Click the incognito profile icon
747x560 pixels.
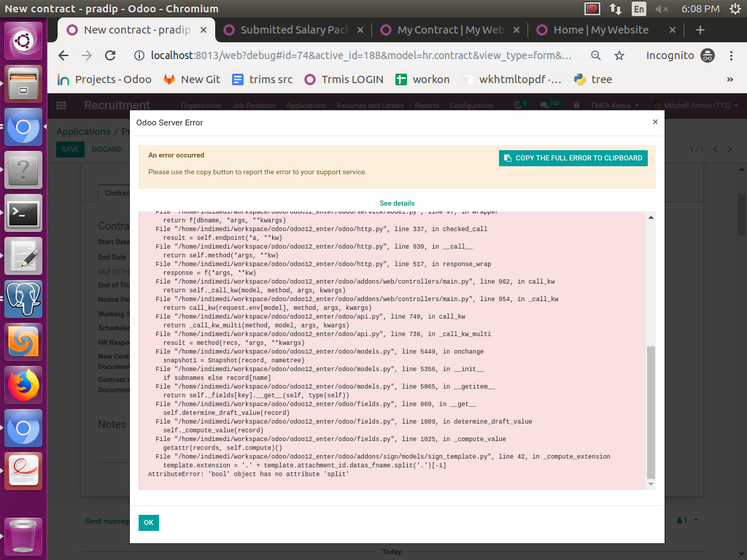coord(707,55)
